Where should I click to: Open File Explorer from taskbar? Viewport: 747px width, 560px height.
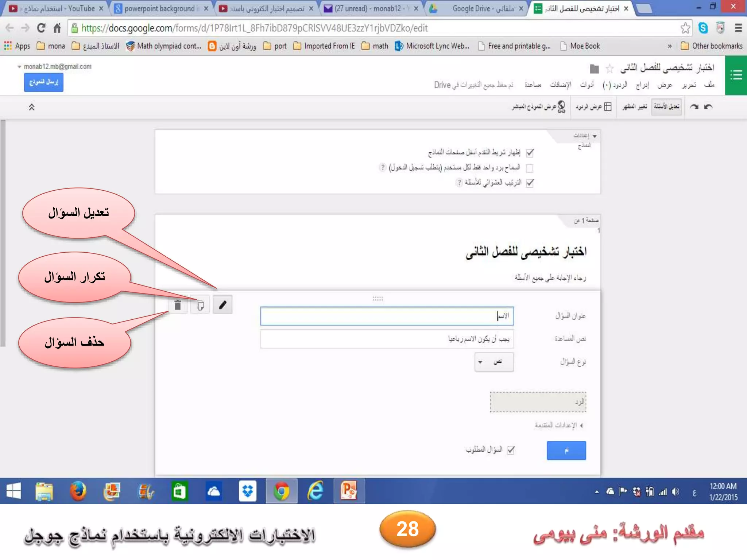pyautogui.click(x=44, y=491)
